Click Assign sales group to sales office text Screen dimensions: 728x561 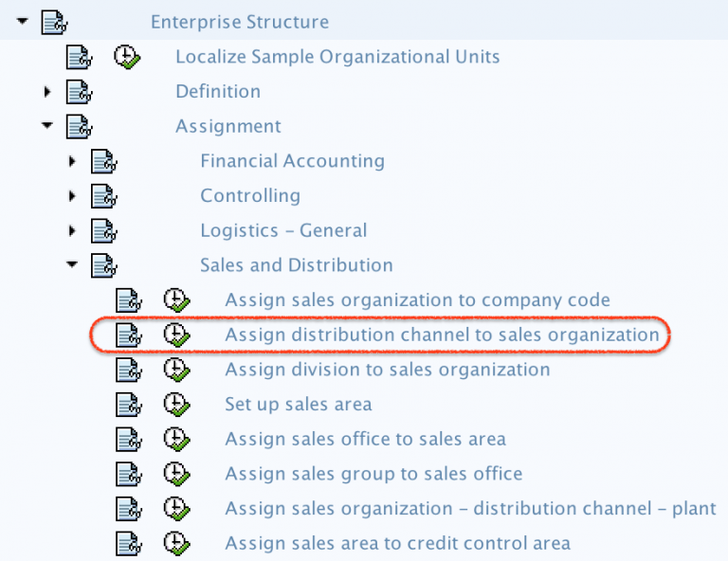373,474
